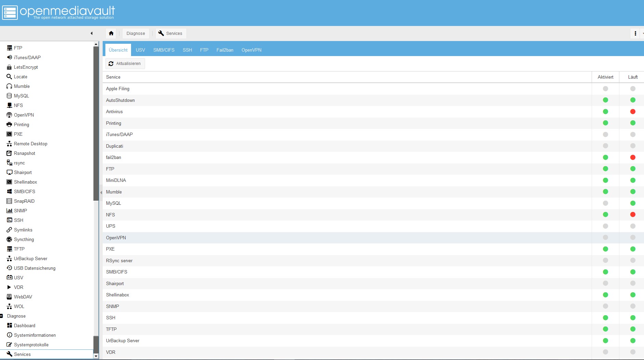
Task: Click the Locate magnifier icon
Action: click(10, 77)
